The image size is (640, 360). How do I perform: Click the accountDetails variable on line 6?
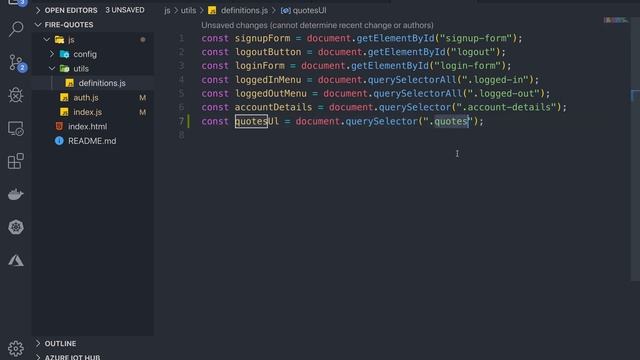(273, 107)
